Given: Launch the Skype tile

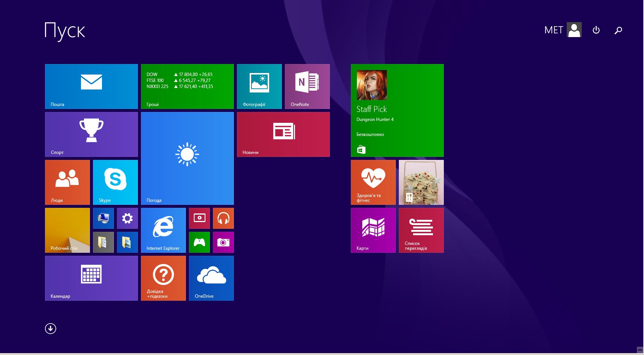Looking at the screenshot, I should [115, 182].
